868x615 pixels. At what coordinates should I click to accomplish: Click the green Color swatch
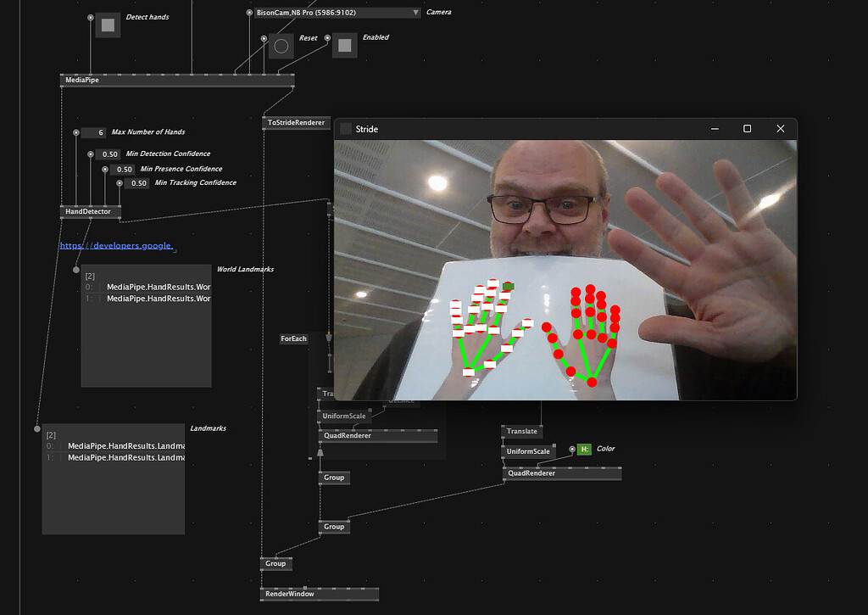(584, 448)
